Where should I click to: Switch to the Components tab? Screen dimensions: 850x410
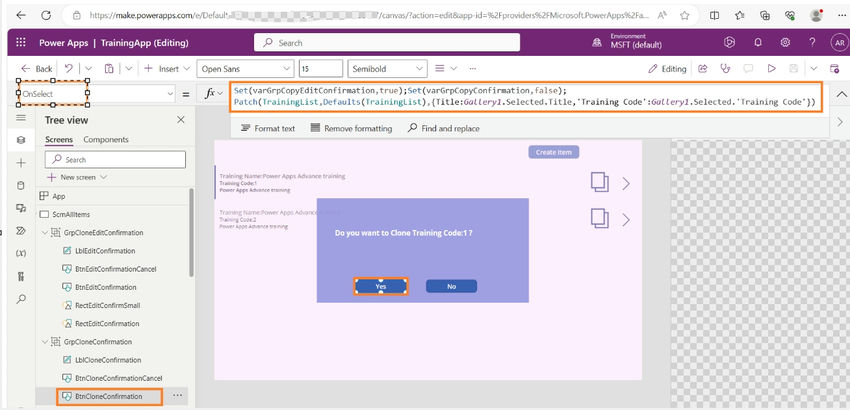(106, 139)
